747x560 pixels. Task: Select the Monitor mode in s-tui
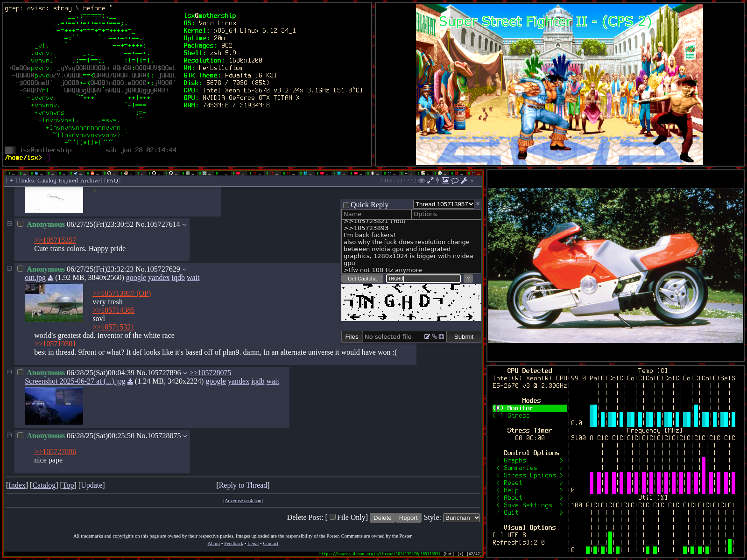point(530,408)
